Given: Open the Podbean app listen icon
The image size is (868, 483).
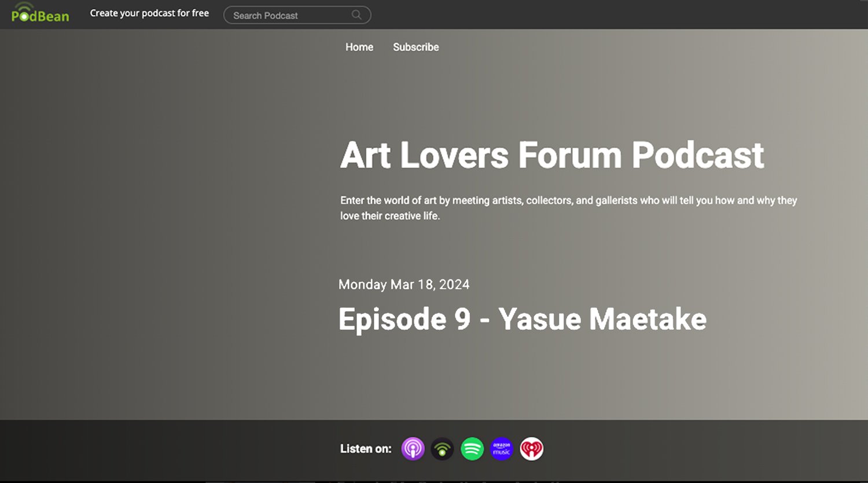Looking at the screenshot, I should (x=443, y=449).
